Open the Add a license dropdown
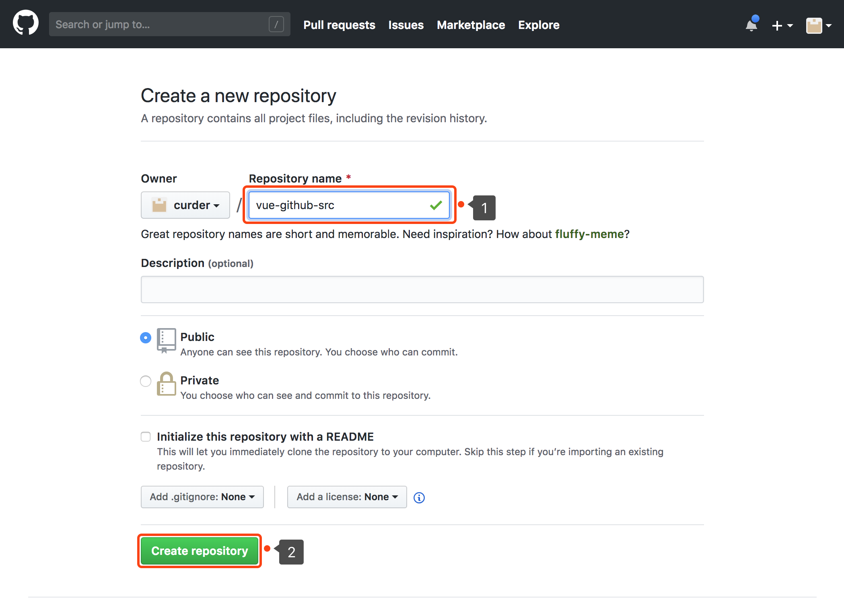This screenshot has height=616, width=844. [x=347, y=497]
